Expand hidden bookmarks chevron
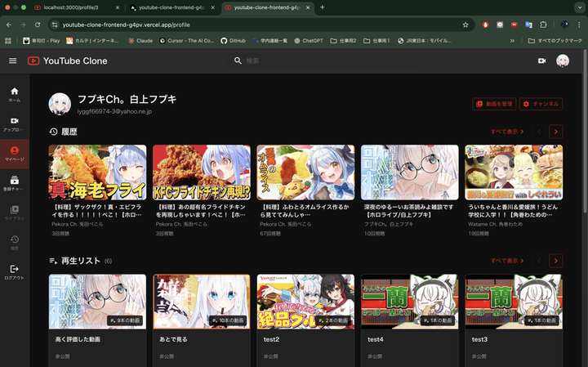Screen dimensions: 588x367 (x=512, y=41)
